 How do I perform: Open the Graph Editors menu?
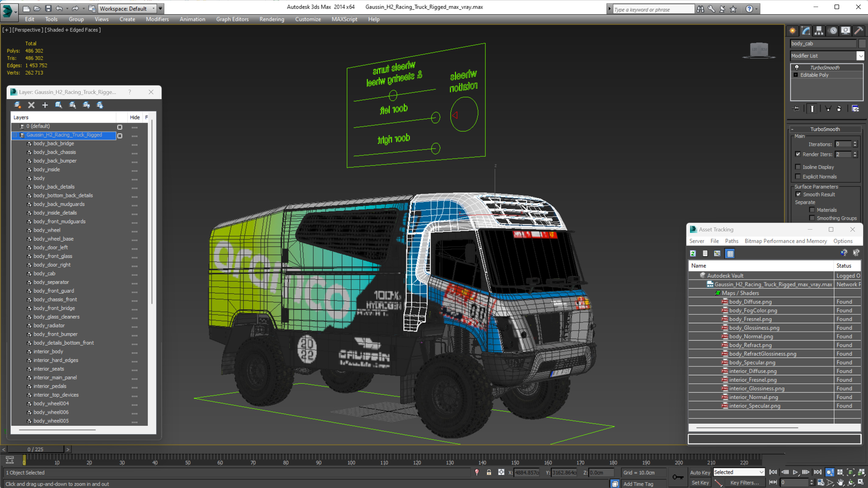tap(232, 19)
